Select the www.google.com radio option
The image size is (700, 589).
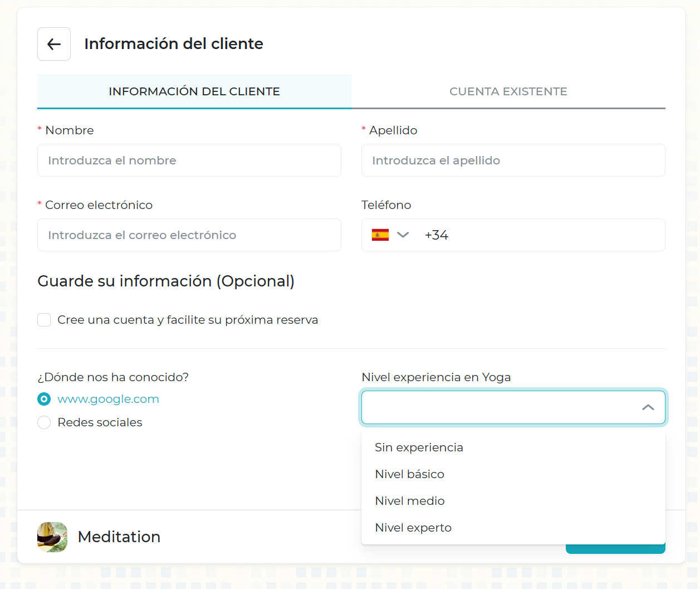coord(44,399)
